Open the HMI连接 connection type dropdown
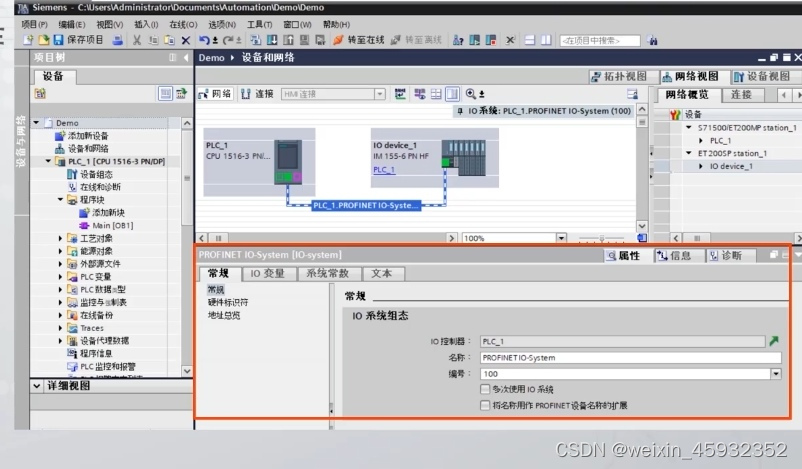 [x=379, y=94]
